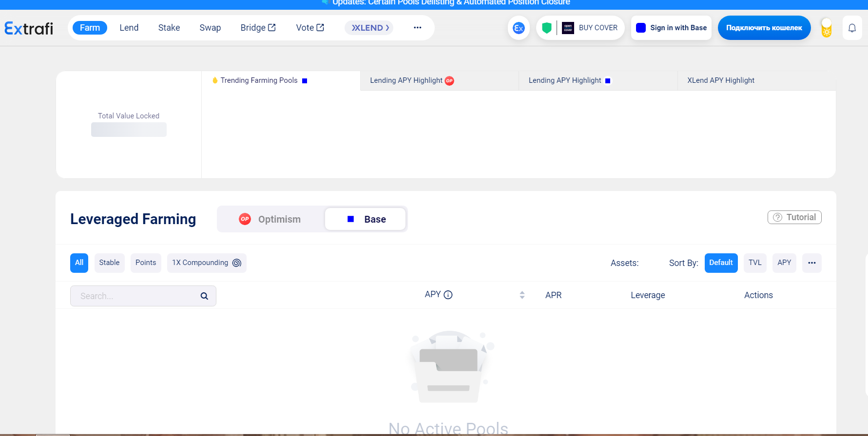This screenshot has height=436, width=868.
Task: Switch to XLend APY Highlight tab
Action: (x=720, y=80)
